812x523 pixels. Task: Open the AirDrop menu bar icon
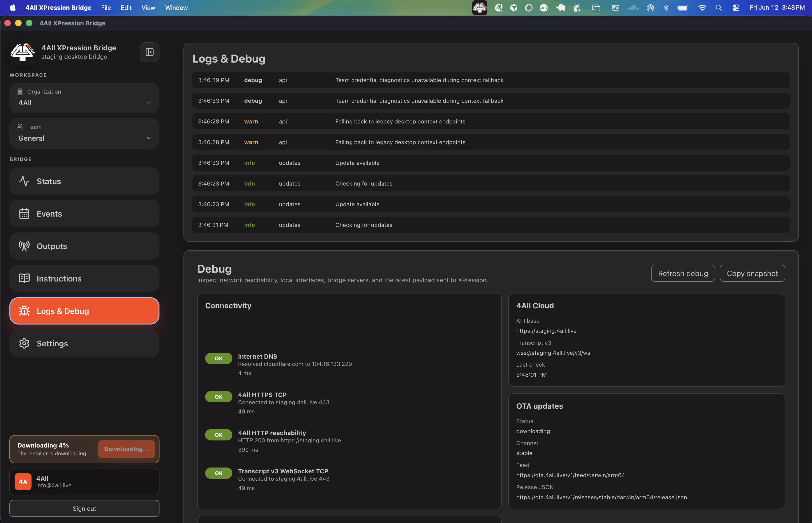click(x=650, y=8)
